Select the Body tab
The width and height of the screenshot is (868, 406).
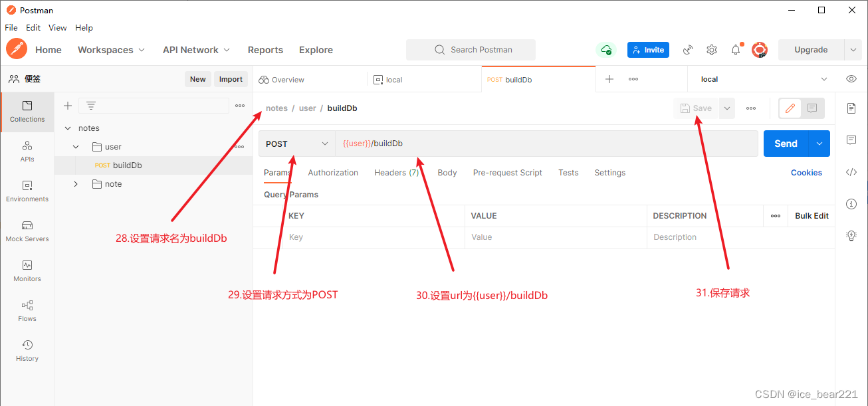(x=447, y=173)
